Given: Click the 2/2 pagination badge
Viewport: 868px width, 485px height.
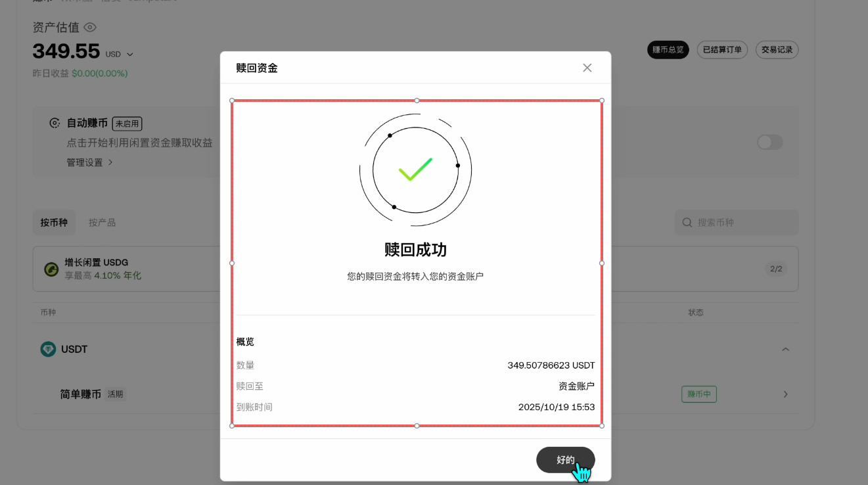Looking at the screenshot, I should [777, 268].
